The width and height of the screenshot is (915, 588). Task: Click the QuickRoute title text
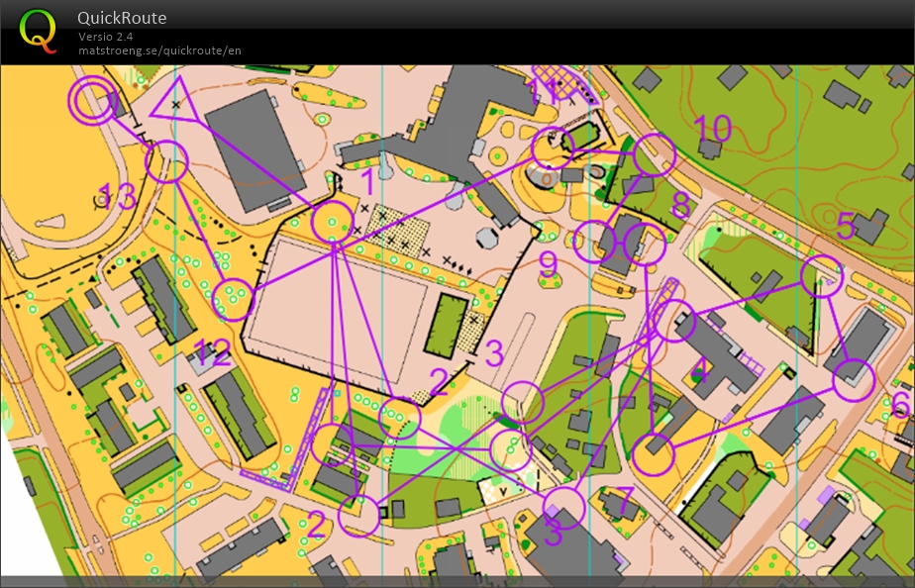click(123, 18)
